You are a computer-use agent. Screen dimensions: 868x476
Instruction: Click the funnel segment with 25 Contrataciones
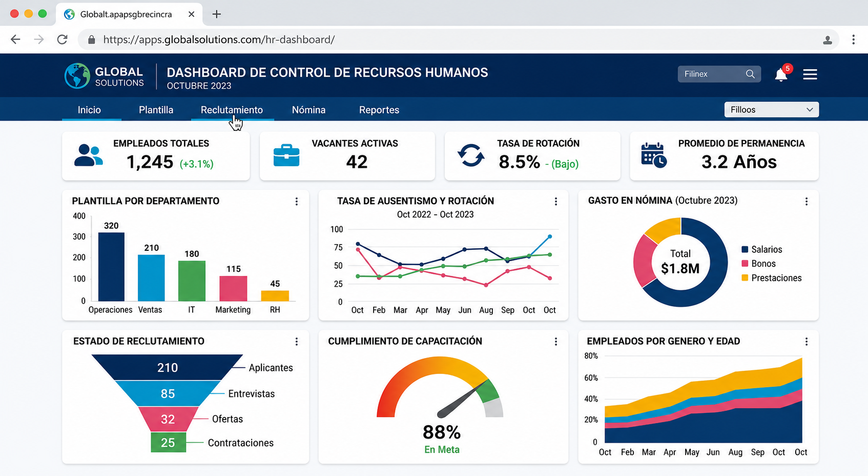pyautogui.click(x=168, y=443)
